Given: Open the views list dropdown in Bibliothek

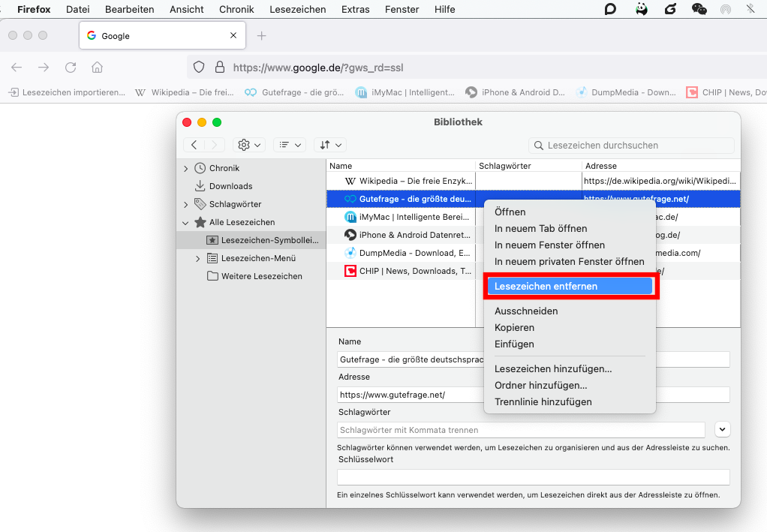Looking at the screenshot, I should [290, 145].
